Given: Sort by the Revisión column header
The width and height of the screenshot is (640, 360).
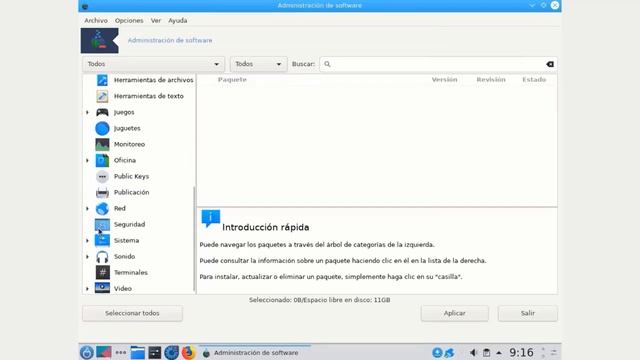Looking at the screenshot, I should (x=491, y=80).
